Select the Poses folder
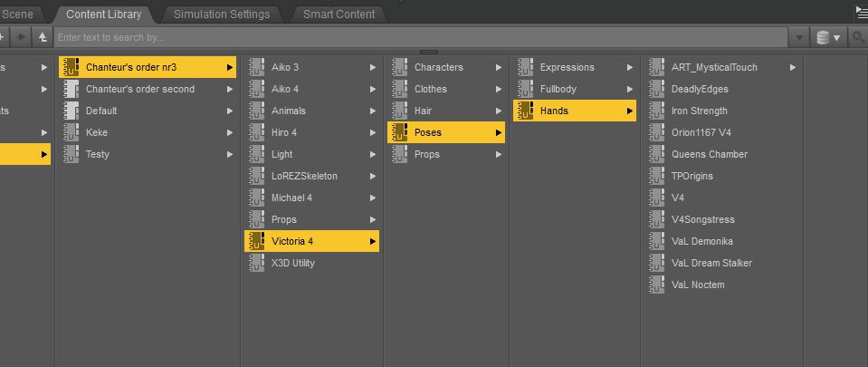 click(x=446, y=132)
